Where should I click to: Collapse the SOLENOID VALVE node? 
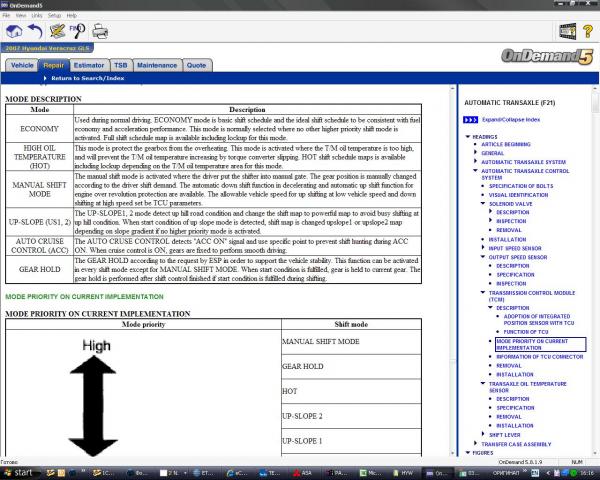(483, 204)
